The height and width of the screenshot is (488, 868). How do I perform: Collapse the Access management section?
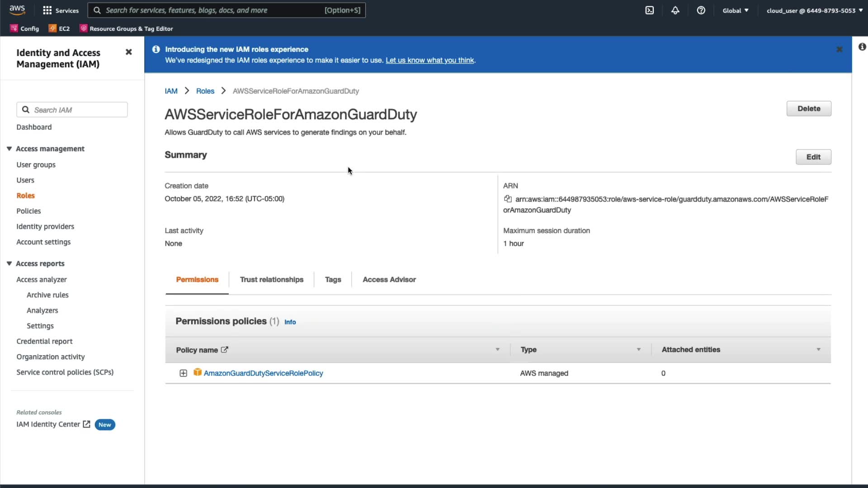coord(9,149)
